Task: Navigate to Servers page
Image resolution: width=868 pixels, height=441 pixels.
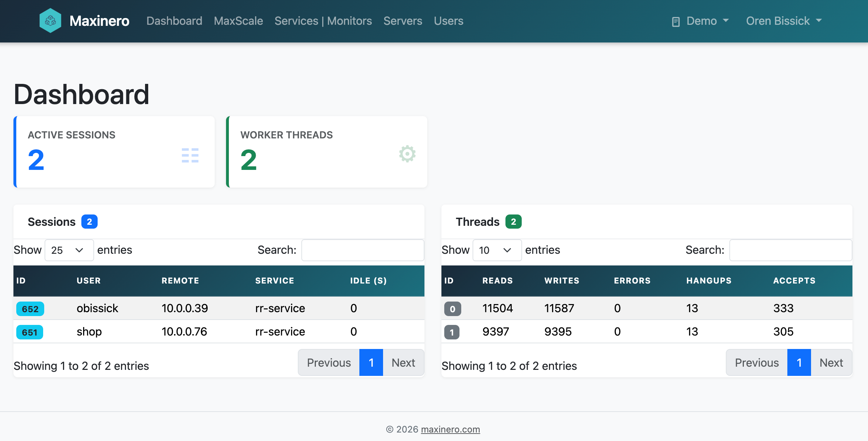Action: tap(403, 21)
